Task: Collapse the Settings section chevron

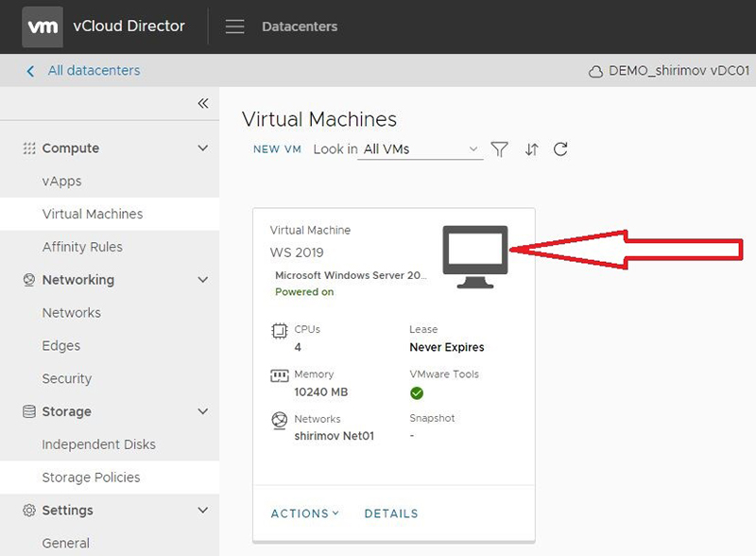Action: [x=203, y=511]
